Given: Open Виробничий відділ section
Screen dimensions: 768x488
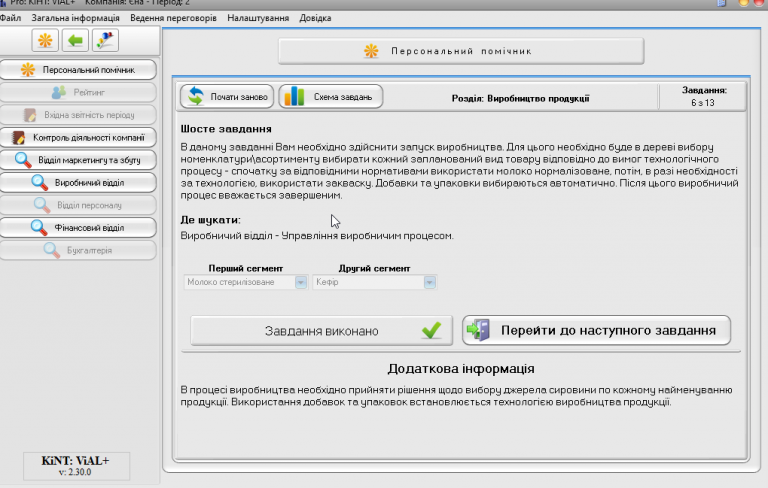Looking at the screenshot, I should pos(78,182).
